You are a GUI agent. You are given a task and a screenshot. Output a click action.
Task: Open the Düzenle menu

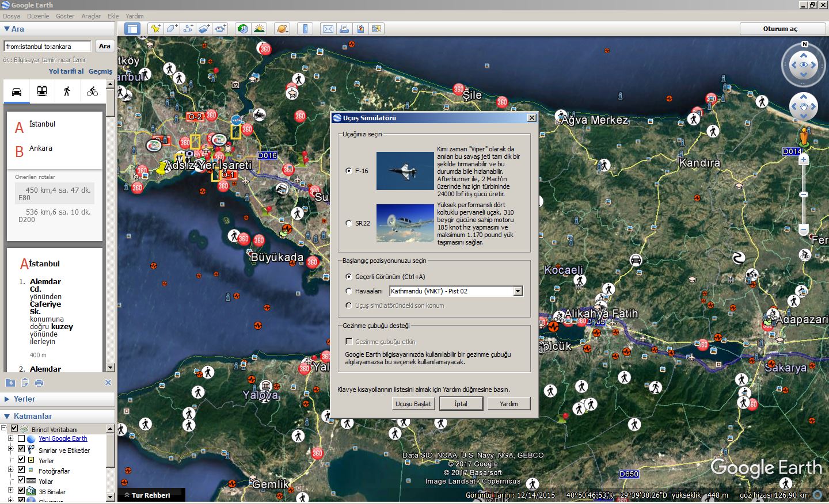point(38,16)
